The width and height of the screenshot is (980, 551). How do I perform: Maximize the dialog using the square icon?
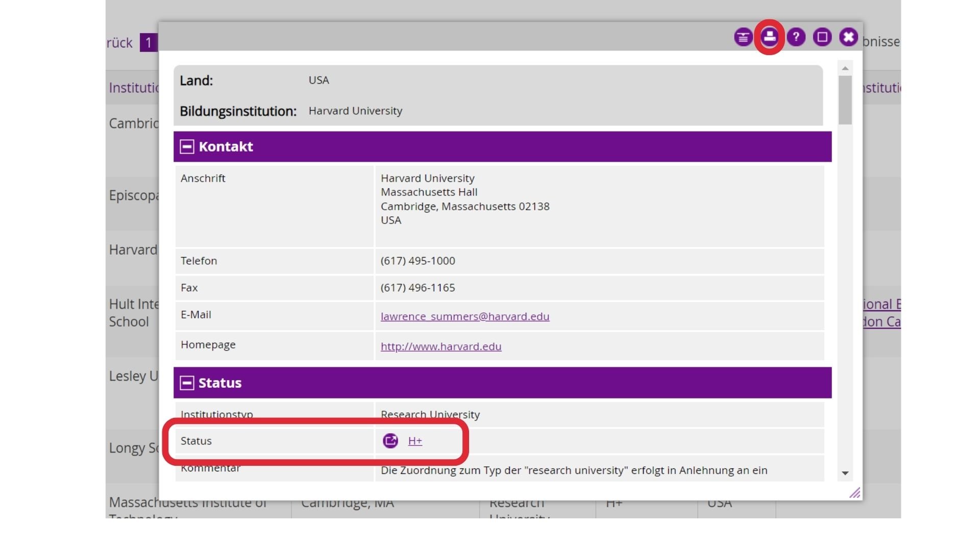822,37
